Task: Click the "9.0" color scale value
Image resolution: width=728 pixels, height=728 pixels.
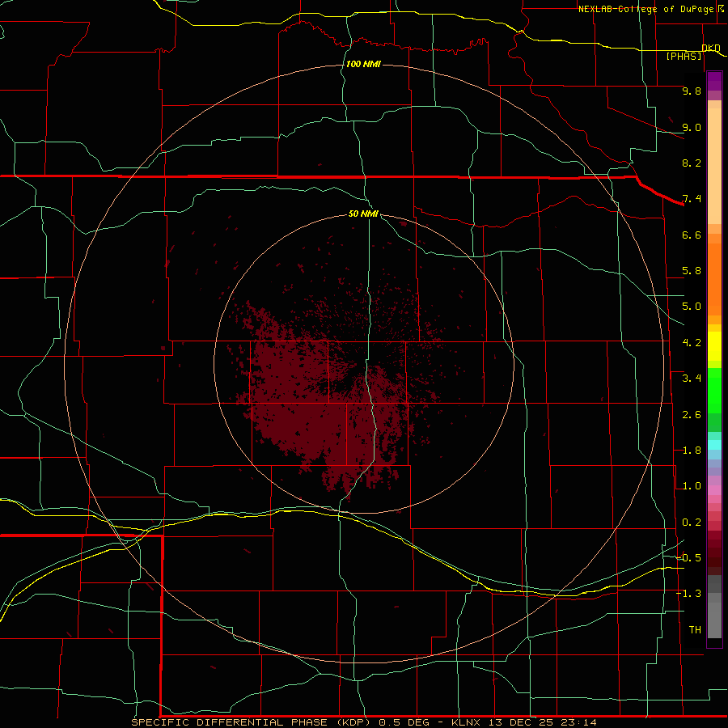Action: [692, 127]
